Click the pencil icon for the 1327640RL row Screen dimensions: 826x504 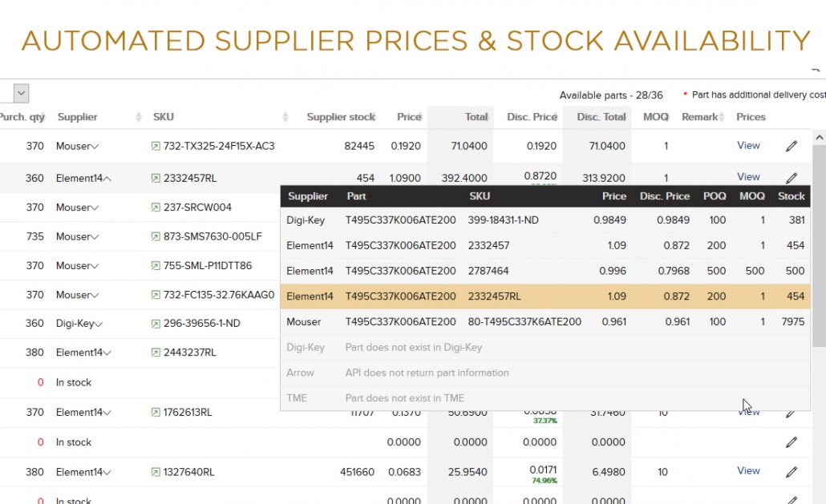pyautogui.click(x=792, y=472)
